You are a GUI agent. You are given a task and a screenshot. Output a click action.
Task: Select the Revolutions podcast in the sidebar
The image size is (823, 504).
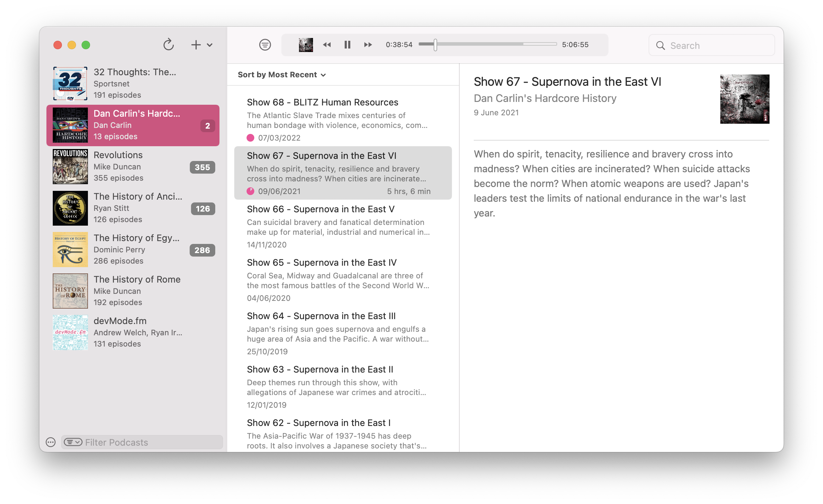click(134, 167)
